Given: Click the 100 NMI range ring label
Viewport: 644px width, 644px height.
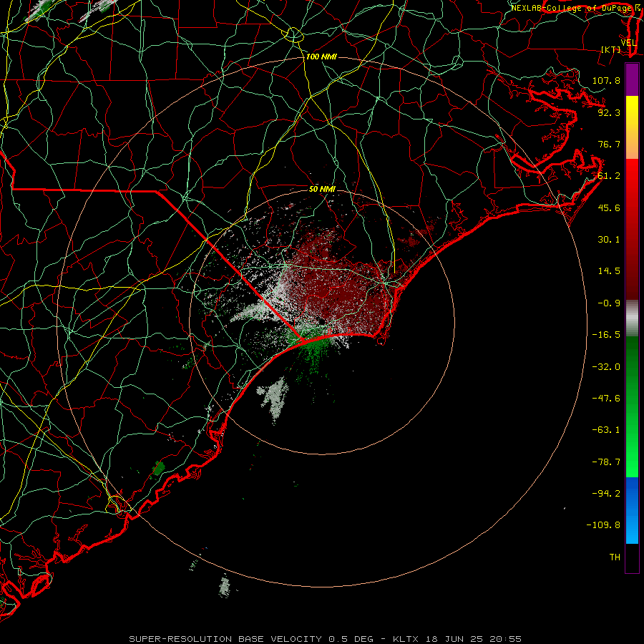Looking at the screenshot, I should 321,57.
